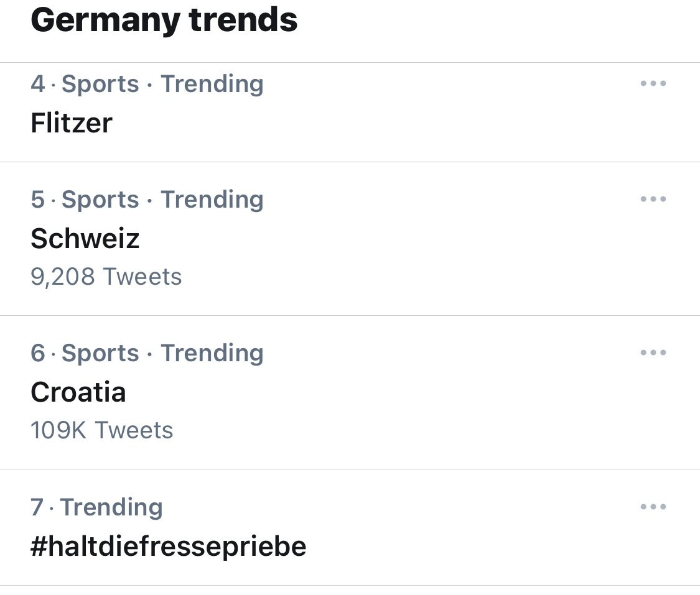
Task: Open more options for the Flitzer trend
Action: coord(653,84)
